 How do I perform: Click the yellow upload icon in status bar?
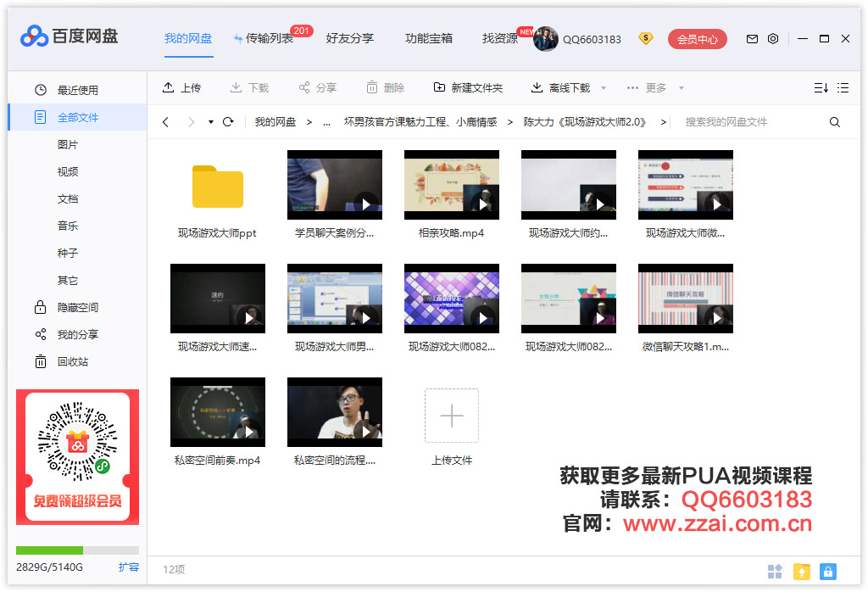coord(802,571)
